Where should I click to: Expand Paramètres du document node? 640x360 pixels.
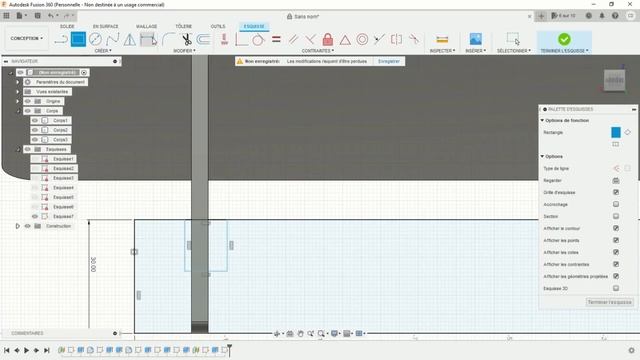coord(18,82)
